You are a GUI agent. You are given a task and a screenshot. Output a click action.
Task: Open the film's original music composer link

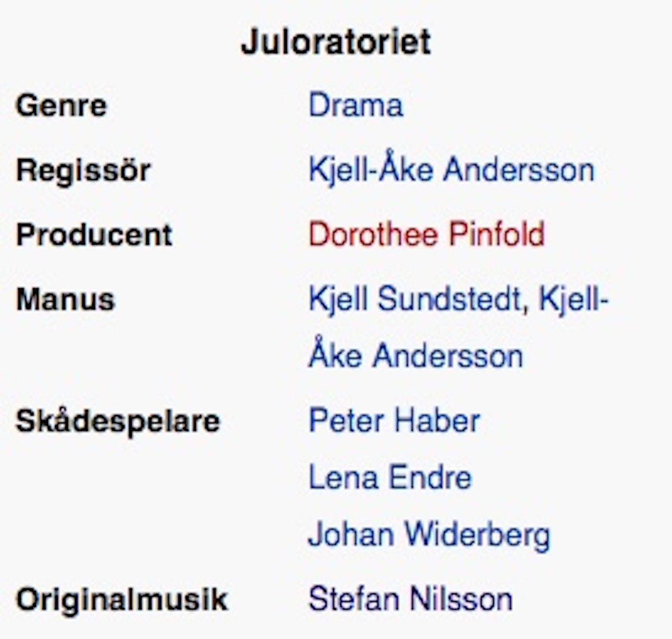(x=410, y=599)
